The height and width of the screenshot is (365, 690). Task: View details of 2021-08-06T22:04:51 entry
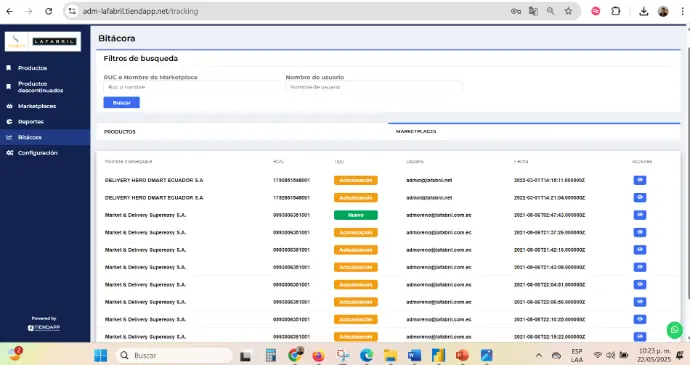click(640, 284)
